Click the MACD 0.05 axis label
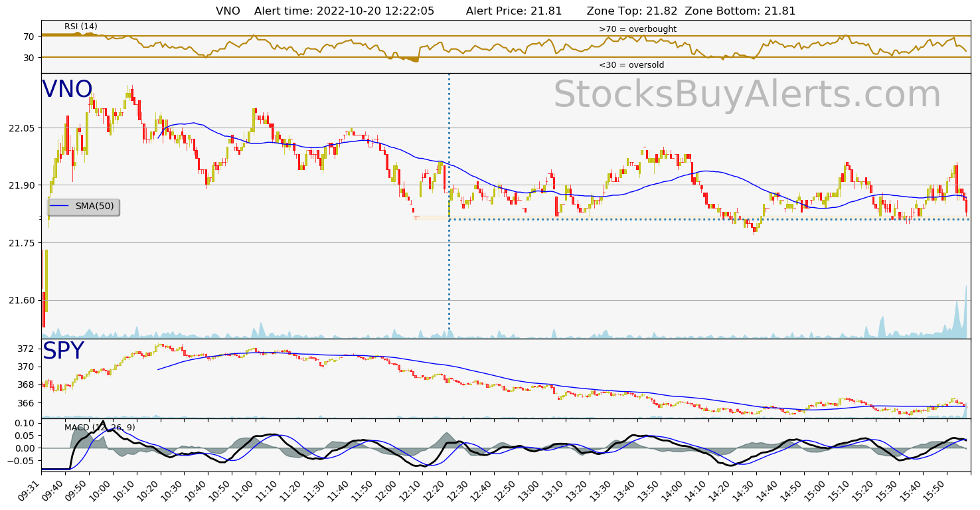 (x=25, y=436)
